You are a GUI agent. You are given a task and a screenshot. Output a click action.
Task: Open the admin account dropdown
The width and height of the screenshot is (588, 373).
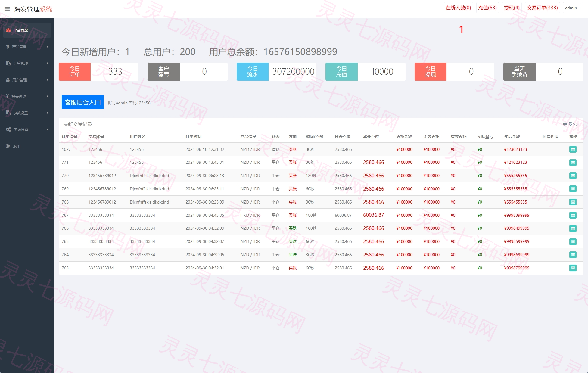point(573,8)
